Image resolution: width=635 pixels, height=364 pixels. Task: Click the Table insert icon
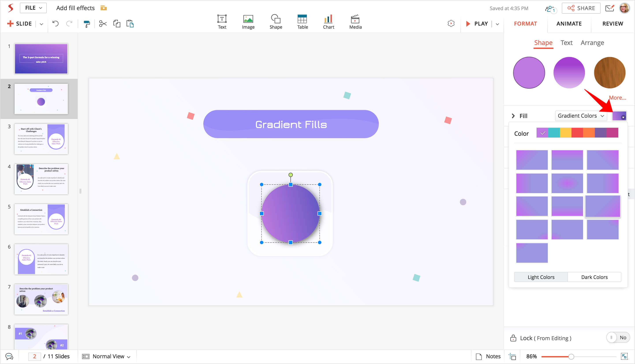[x=302, y=22]
